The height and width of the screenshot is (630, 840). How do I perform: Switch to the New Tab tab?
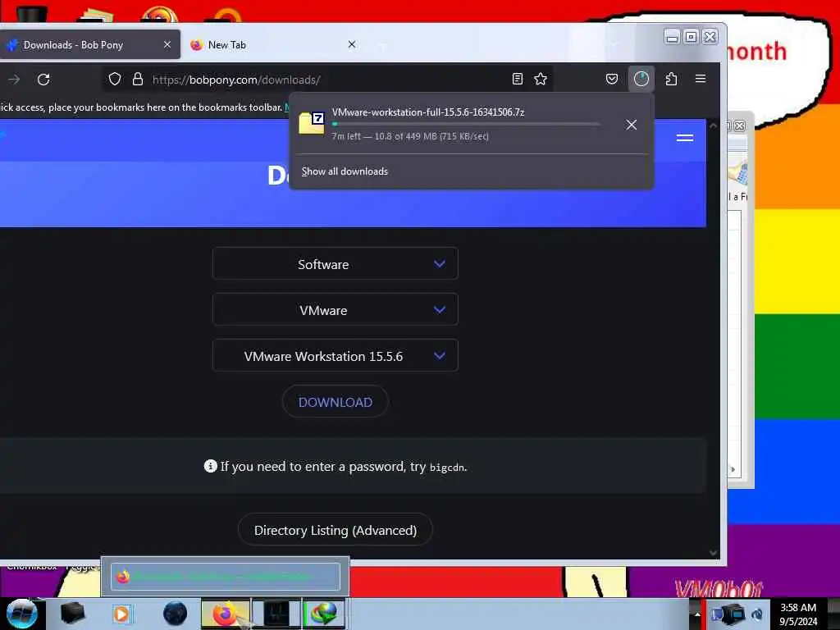[274, 45]
